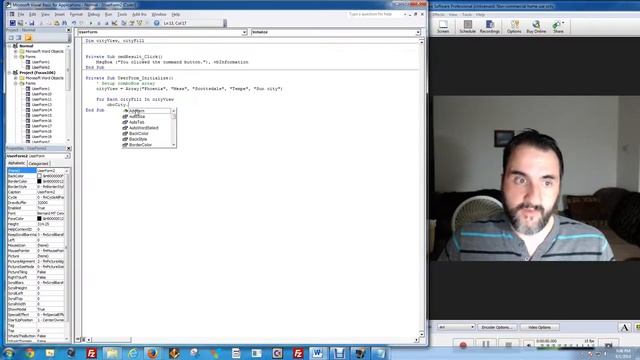
Task: Click the Schedule icon in recorder window
Action: tap(467, 27)
